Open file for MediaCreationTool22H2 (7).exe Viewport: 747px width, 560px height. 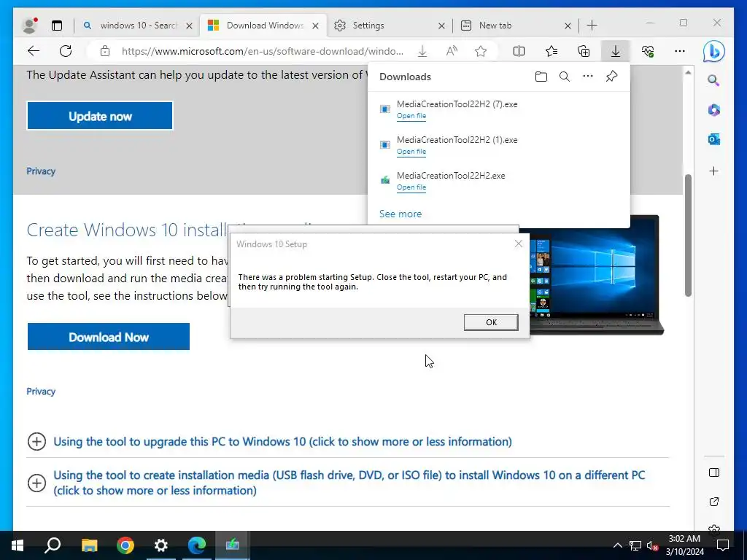click(411, 116)
